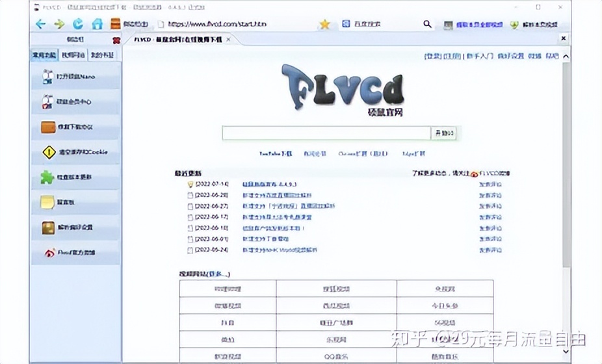The image size is (602, 364).
Task: Click the 开始GO button
Action: pyautogui.click(x=444, y=133)
